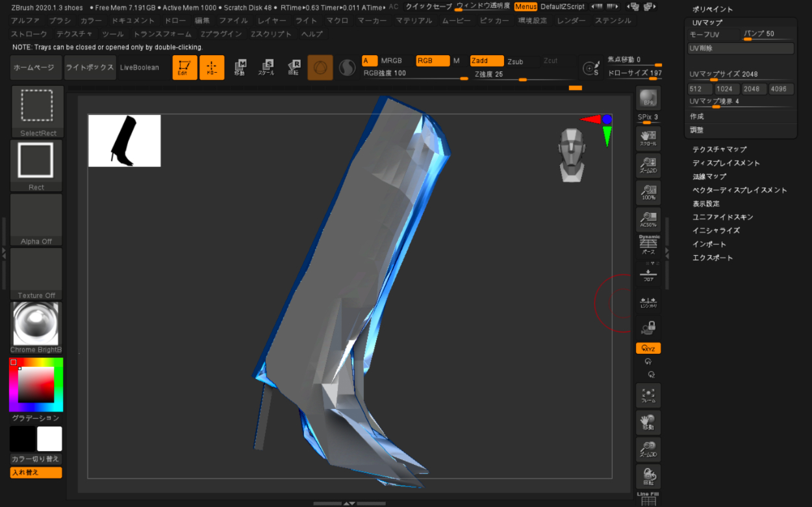The width and height of the screenshot is (812, 507).
Task: Toggle XYZ rotation mode
Action: [x=648, y=349]
